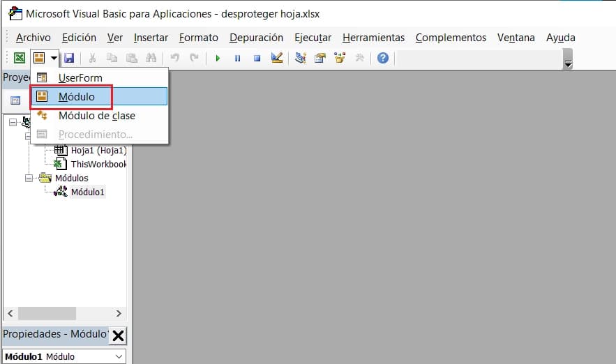Open the Ejecutar menu

pyautogui.click(x=313, y=37)
